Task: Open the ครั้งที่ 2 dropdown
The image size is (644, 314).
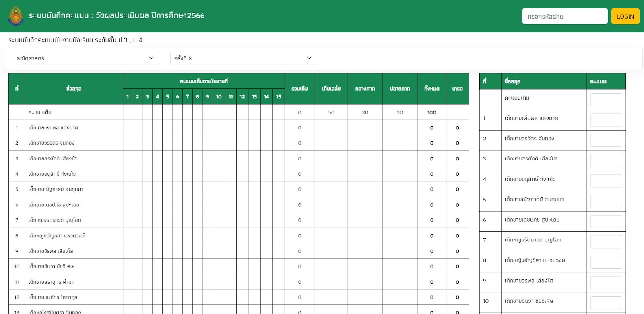Action: [x=244, y=58]
